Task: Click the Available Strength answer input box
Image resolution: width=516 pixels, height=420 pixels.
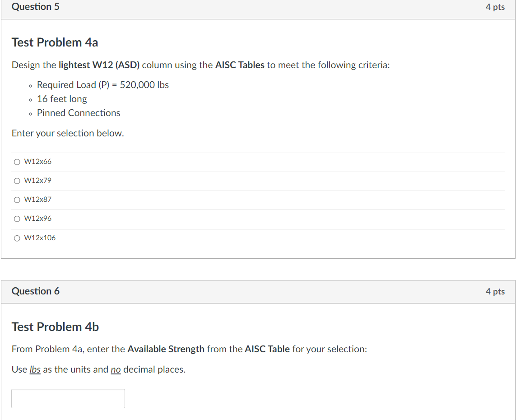Action: (x=68, y=398)
